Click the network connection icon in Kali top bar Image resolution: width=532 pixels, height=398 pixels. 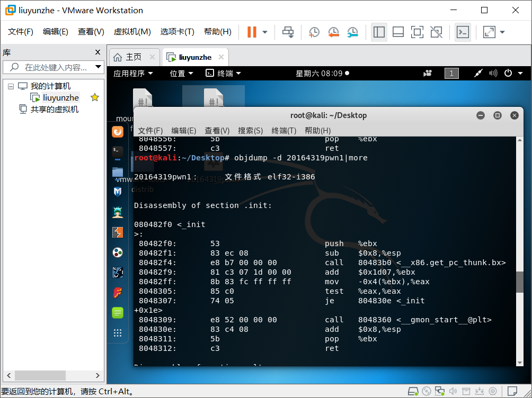478,73
